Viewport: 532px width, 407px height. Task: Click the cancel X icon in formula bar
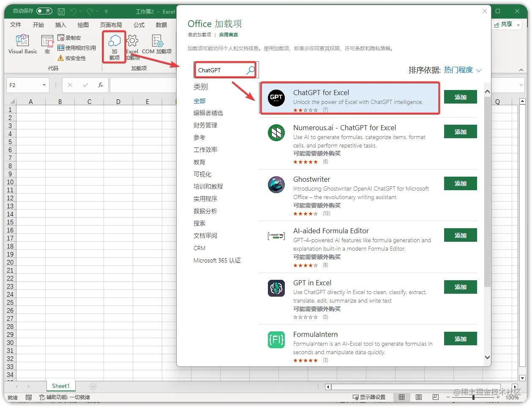[x=70, y=85]
